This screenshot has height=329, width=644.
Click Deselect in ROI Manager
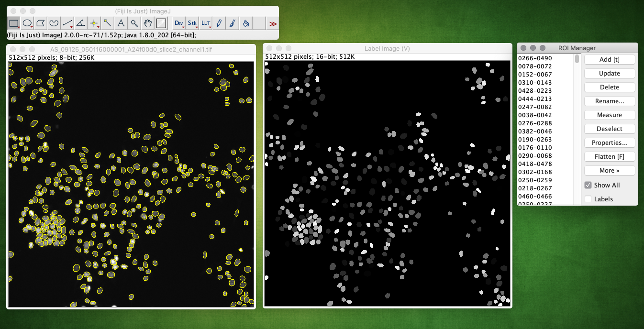point(610,129)
